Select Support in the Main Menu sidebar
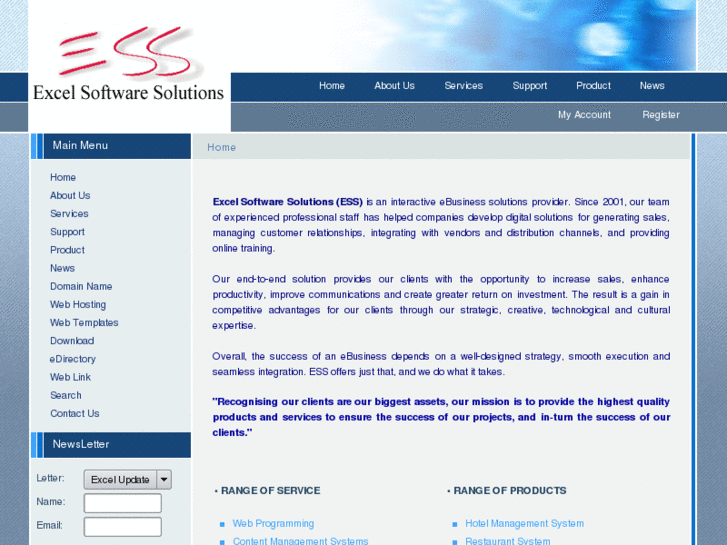 tap(67, 232)
